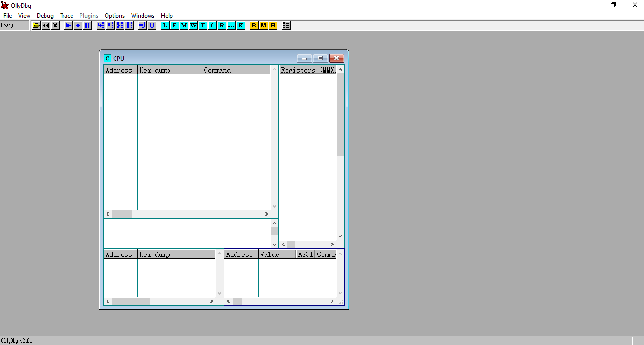Open Hardware breakpoints with the yellow H icon

coord(273,26)
